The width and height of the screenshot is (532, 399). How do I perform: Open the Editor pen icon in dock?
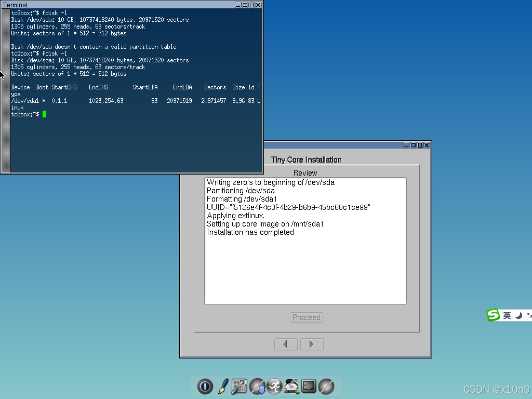[222, 387]
